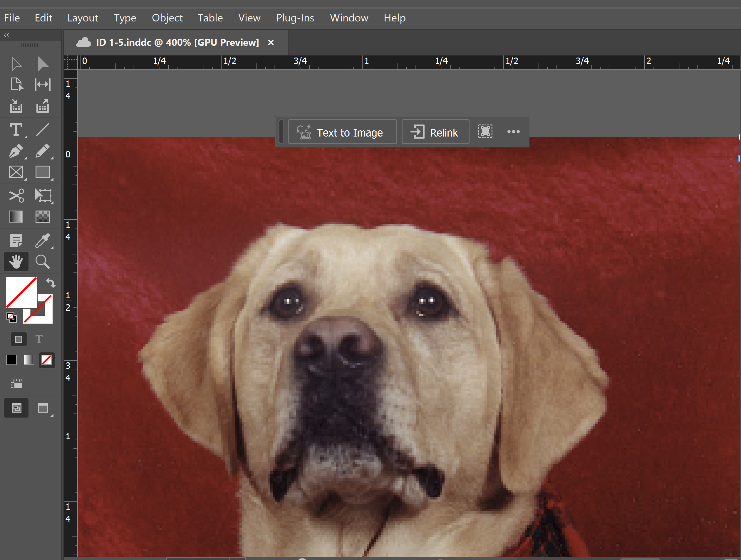Screen dimensions: 741x560
Task: Open the Plug-Ins menu
Action: point(295,18)
